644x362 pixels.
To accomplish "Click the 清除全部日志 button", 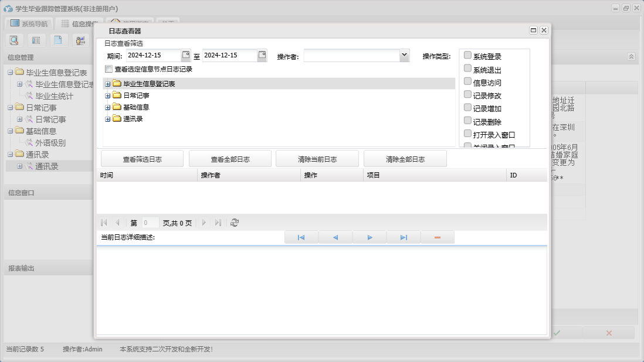I will (405, 159).
